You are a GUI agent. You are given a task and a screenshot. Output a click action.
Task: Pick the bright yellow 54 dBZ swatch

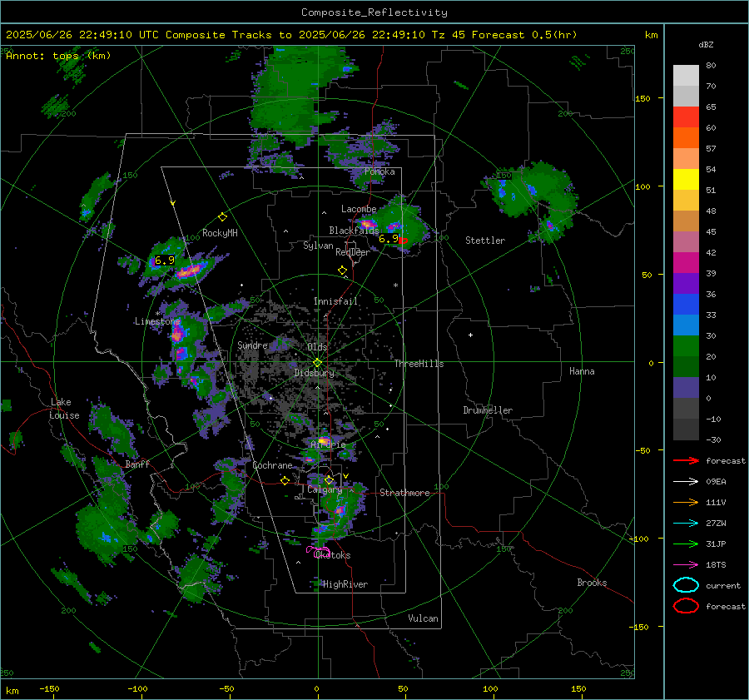click(x=686, y=179)
